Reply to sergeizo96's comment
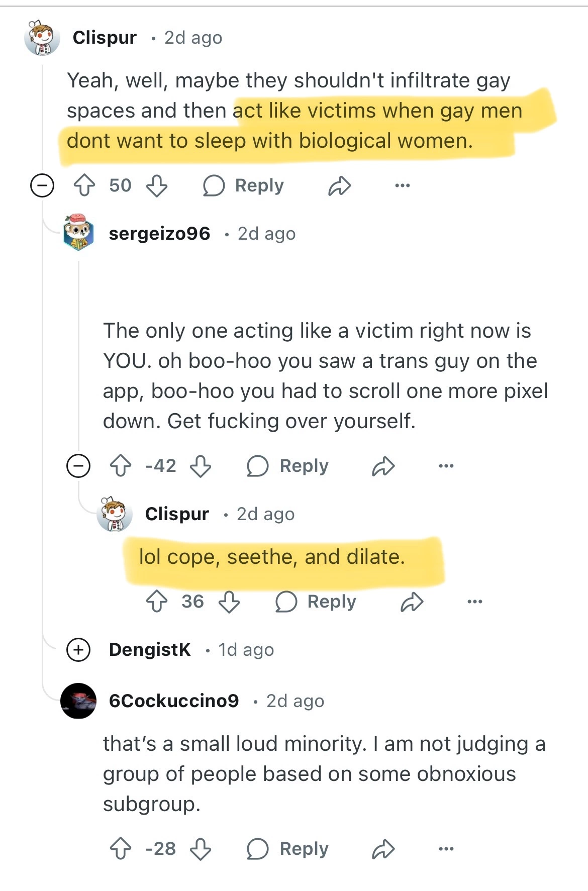The width and height of the screenshot is (588, 891). click(288, 466)
